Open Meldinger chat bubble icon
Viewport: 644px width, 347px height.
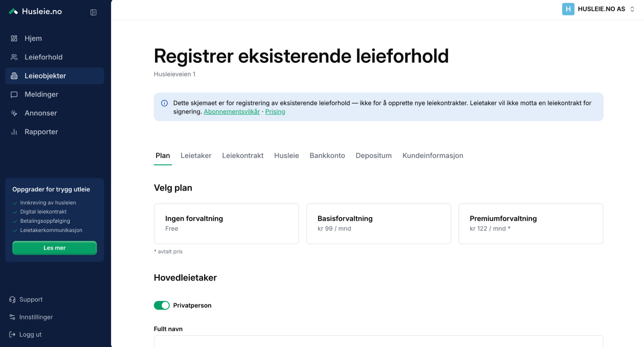(14, 94)
